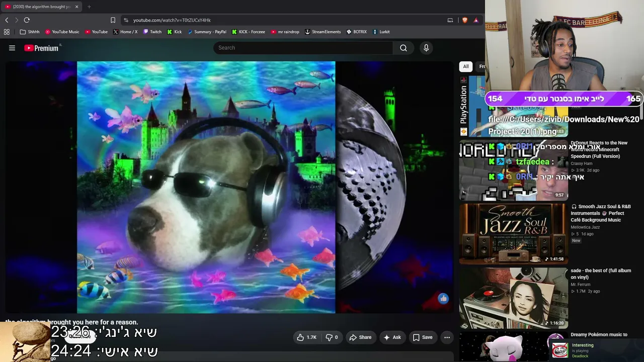Screen dimensions: 644x362
Task: Open the Dreamy Pokémon music thumbnail
Action: point(514,347)
